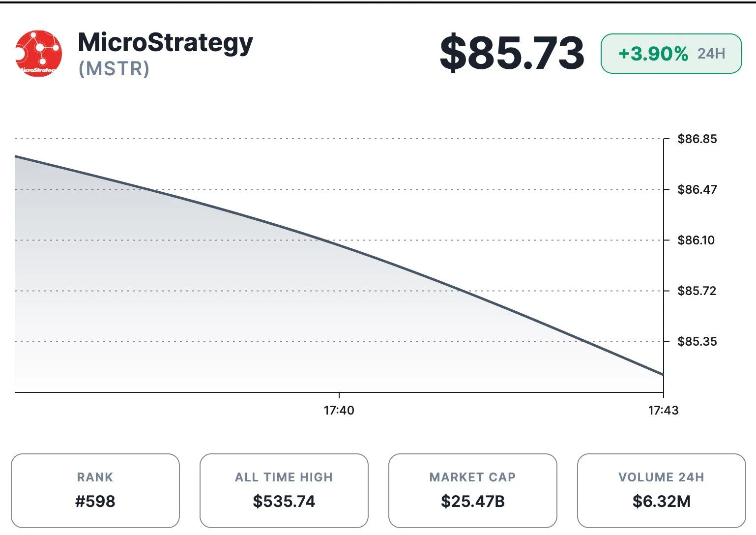
Task: Open the MARKET CAP $25.47B card
Action: [473, 490]
